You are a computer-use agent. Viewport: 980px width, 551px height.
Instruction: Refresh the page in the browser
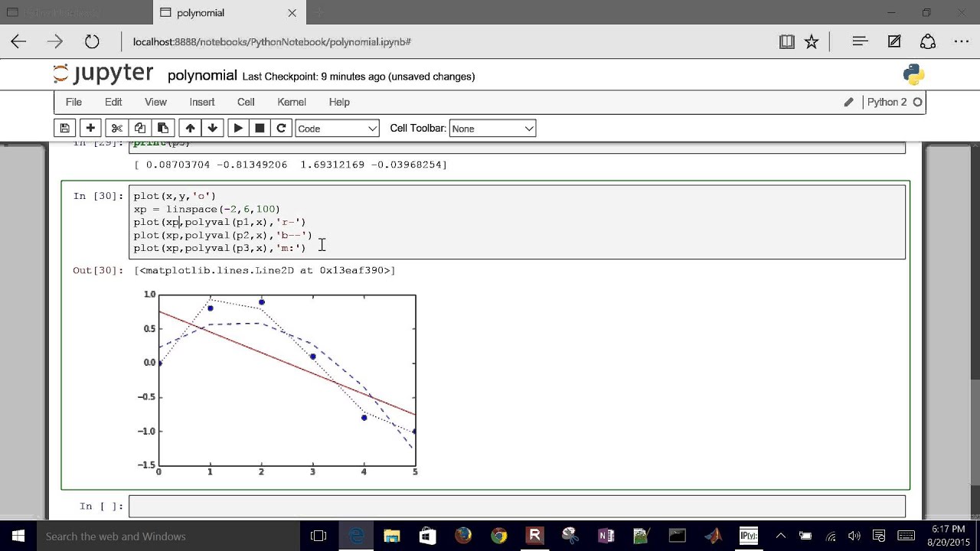[x=92, y=42]
